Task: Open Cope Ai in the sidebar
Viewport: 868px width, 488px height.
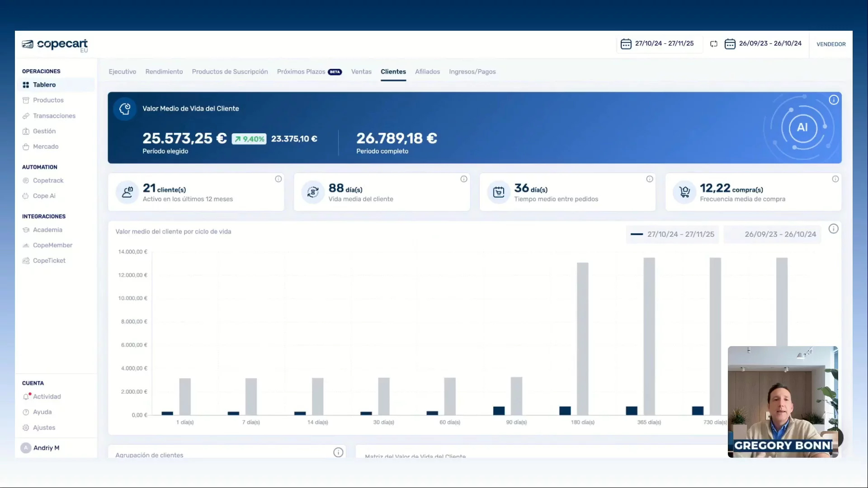Action: point(44,196)
